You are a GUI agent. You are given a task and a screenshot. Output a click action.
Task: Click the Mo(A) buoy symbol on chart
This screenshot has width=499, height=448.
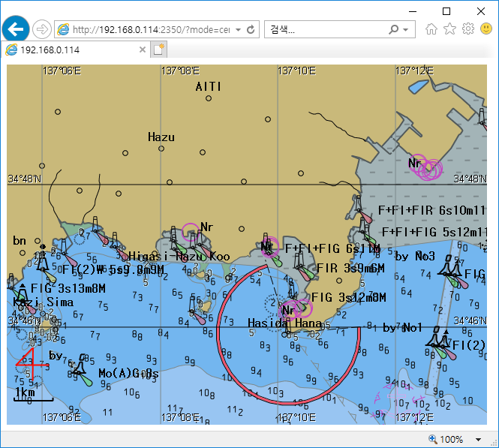tap(80, 367)
